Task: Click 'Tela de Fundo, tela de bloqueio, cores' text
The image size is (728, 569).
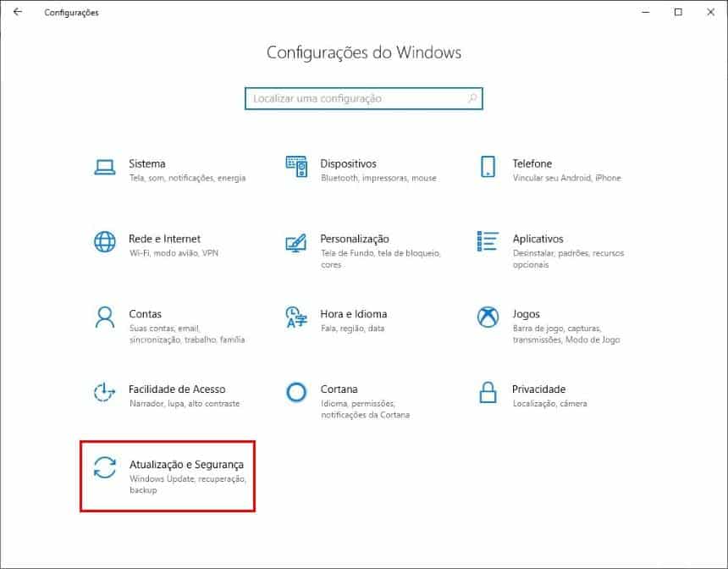Action: coord(381,259)
